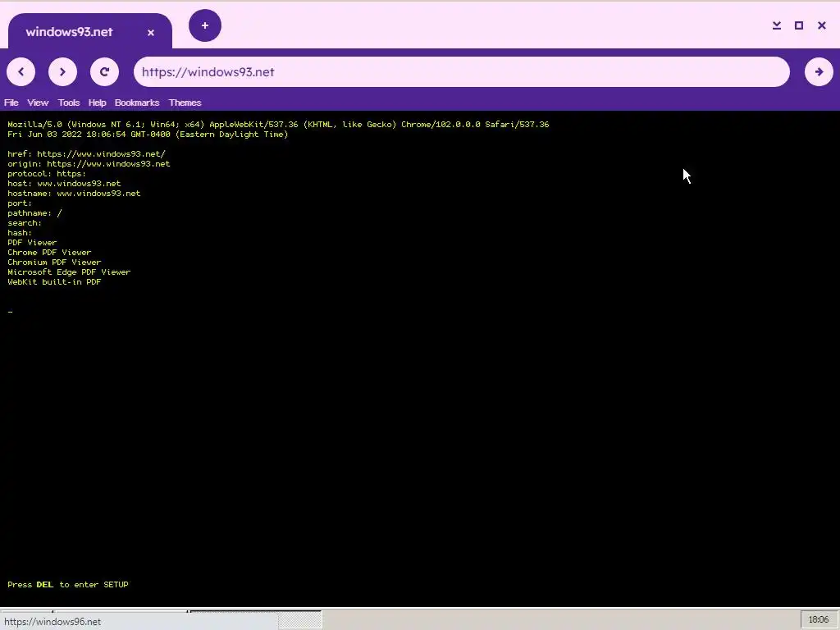
Task: Click the hash: line
Action: [x=20, y=232]
